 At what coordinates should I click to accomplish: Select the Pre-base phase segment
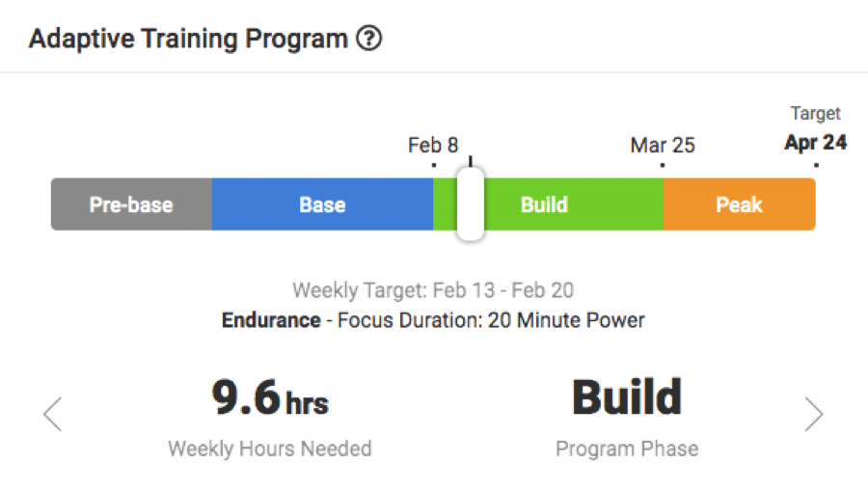tap(132, 205)
